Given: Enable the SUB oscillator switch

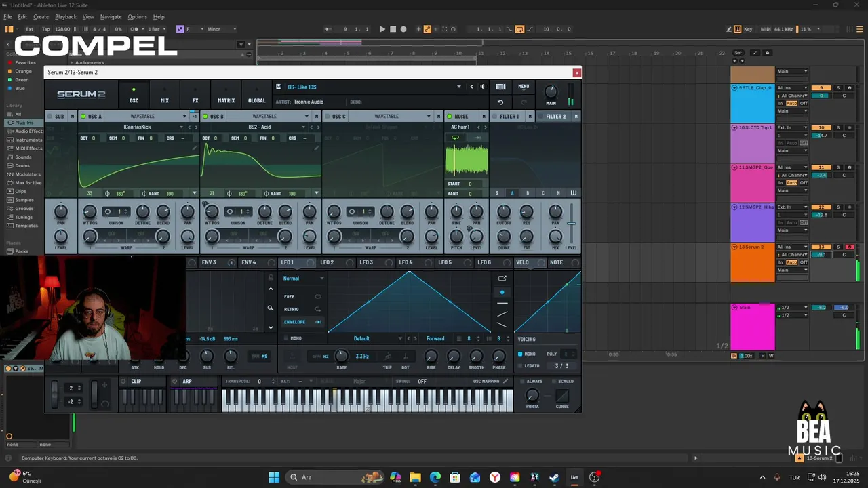Looking at the screenshot, I should (50, 117).
